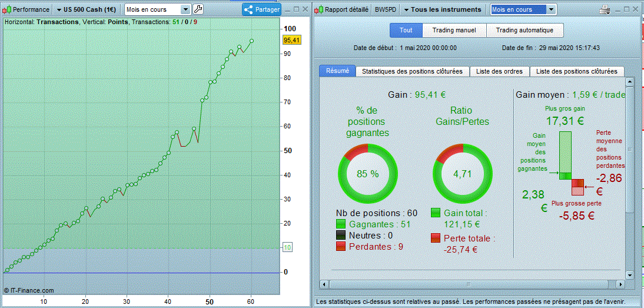Viewport: 644px width, 308px height.
Task: Click Nb de positions : 60 text
Action: tap(377, 213)
